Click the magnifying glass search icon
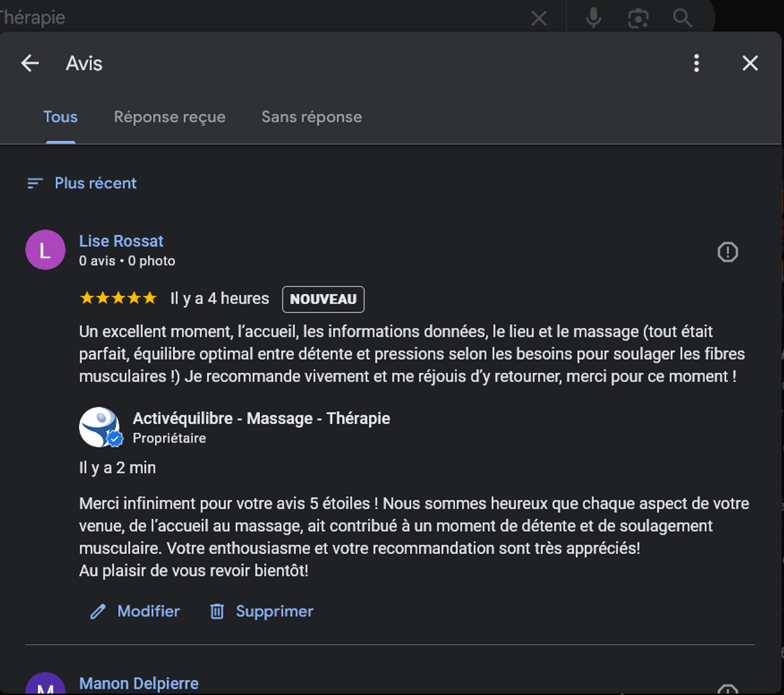The height and width of the screenshot is (695, 784). coord(682,18)
